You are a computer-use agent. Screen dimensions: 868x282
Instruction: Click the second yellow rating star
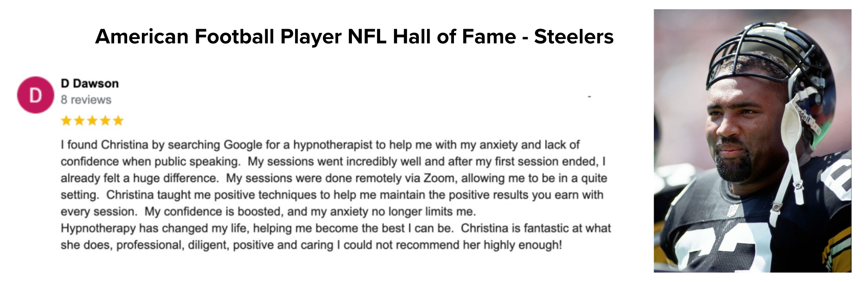pyautogui.click(x=79, y=121)
